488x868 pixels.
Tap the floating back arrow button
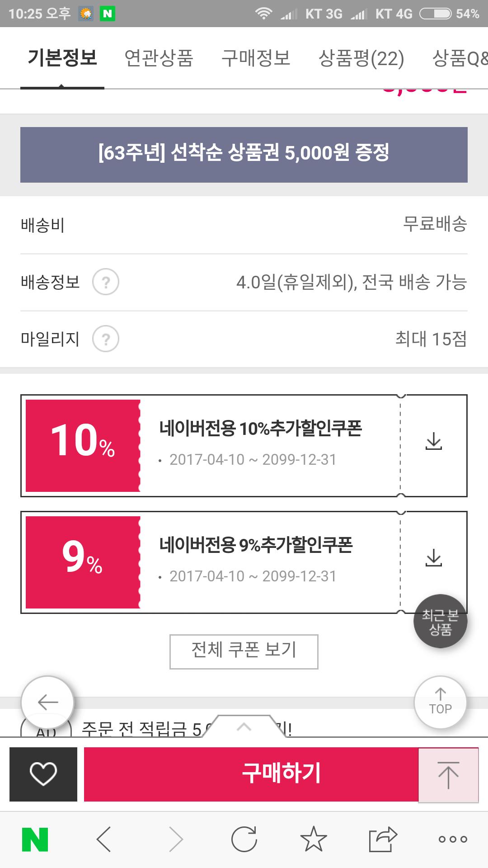(47, 703)
